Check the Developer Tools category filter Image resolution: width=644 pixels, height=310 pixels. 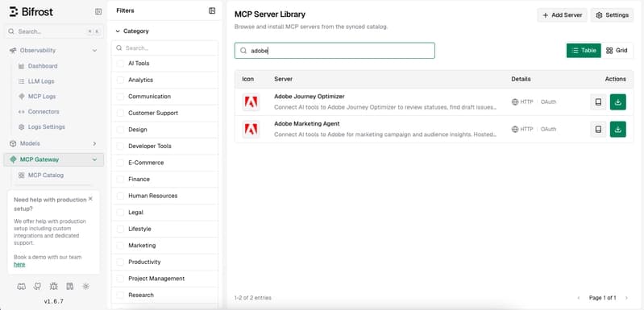click(120, 146)
